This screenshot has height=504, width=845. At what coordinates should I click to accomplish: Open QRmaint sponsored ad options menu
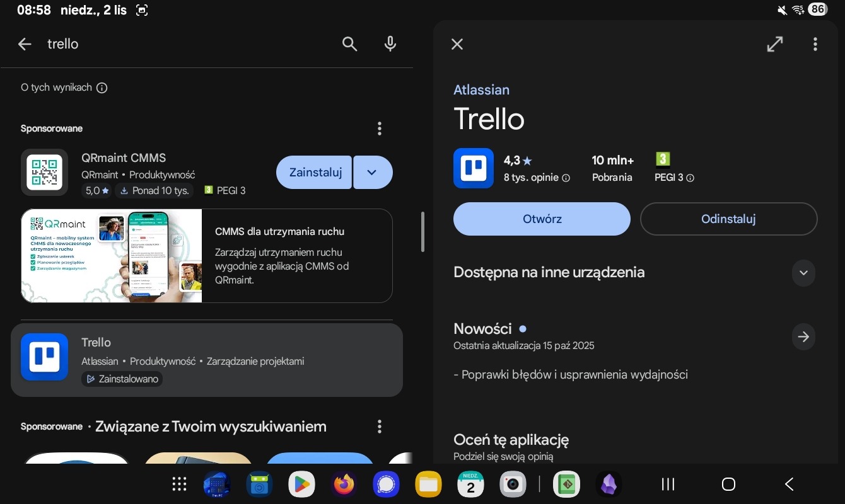tap(379, 129)
